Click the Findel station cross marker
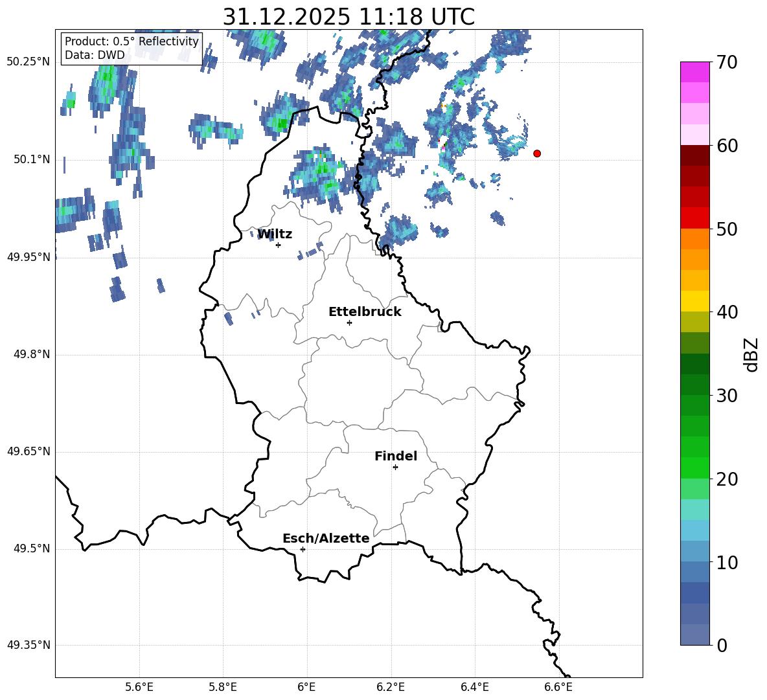Viewport: 767px width, 700px height. tap(395, 468)
